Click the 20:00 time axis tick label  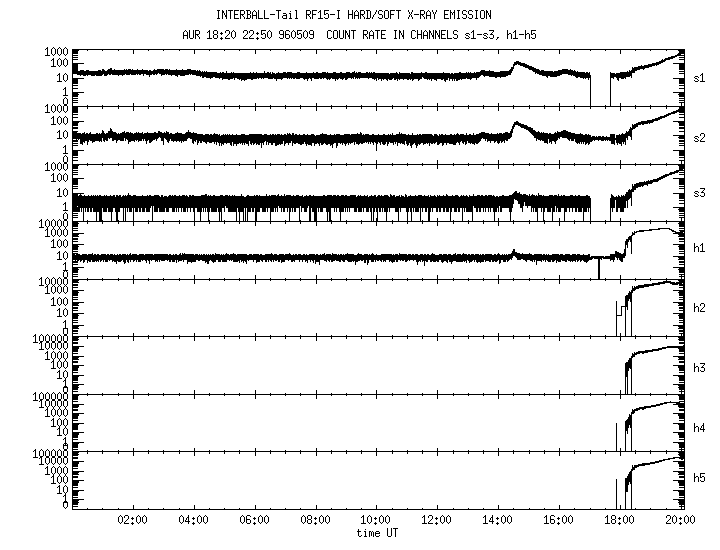680,520
